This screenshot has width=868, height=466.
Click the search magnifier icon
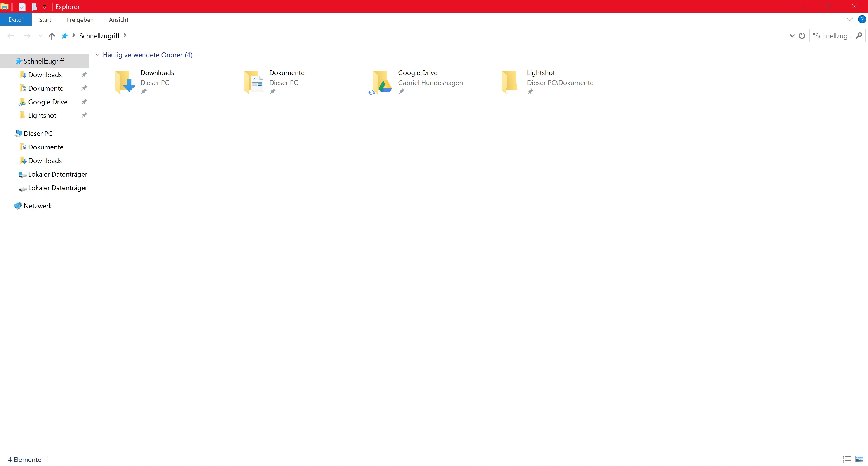point(859,36)
